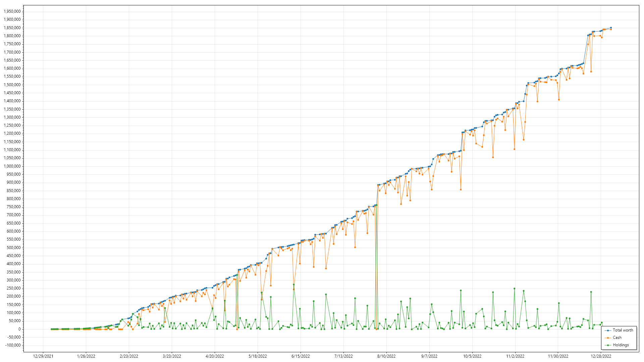The height and width of the screenshot is (362, 644).
Task: Click the 12/28/2022 date axis label
Action: (601, 356)
